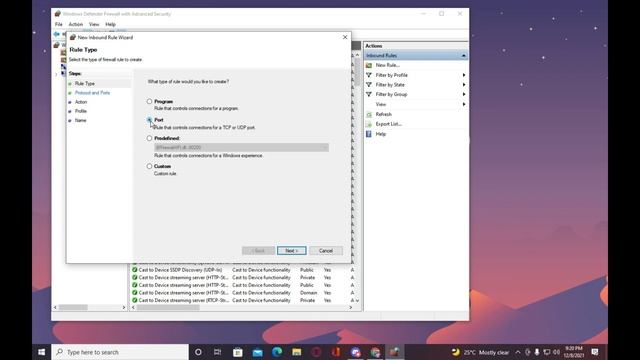
Task: Open the Help menu in Firewall window
Action: [x=110, y=24]
